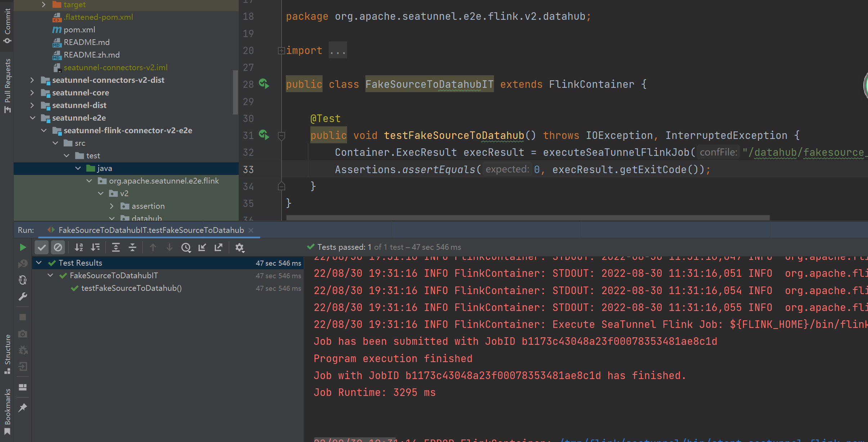Sort test results alphabetically
The height and width of the screenshot is (442, 868).
(79, 247)
